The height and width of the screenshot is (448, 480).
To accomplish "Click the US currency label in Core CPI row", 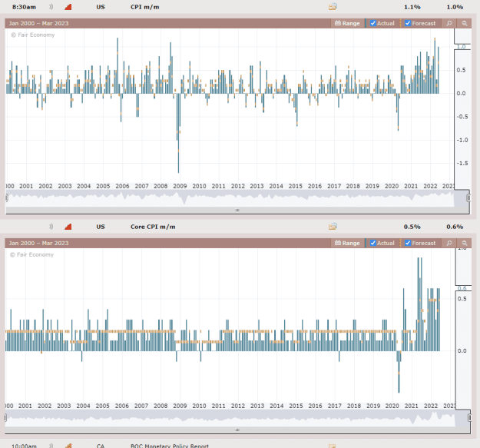I will [x=101, y=227].
